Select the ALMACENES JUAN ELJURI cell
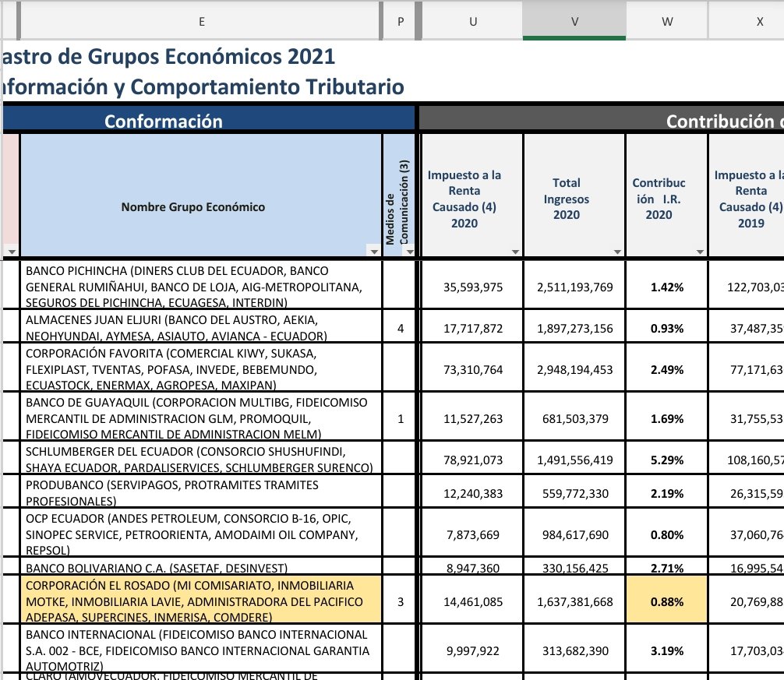 click(201, 327)
